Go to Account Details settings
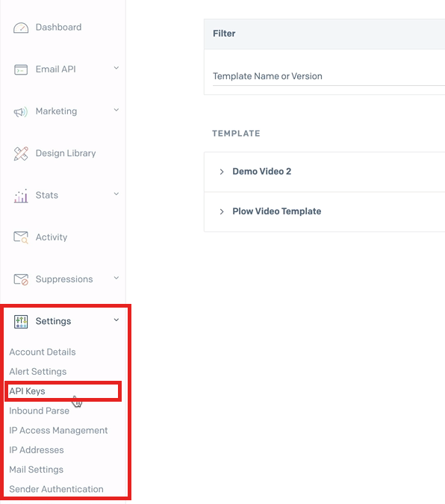The height and width of the screenshot is (504, 445). (43, 352)
